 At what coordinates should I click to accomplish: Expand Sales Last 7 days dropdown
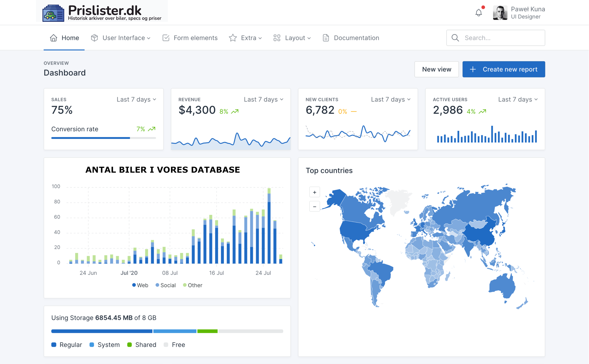(136, 99)
